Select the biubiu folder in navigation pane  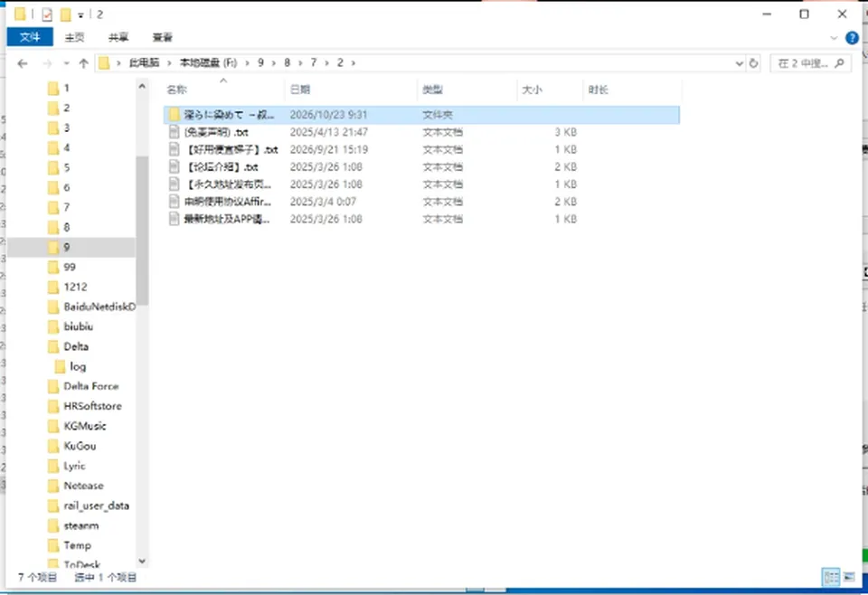[x=78, y=326]
